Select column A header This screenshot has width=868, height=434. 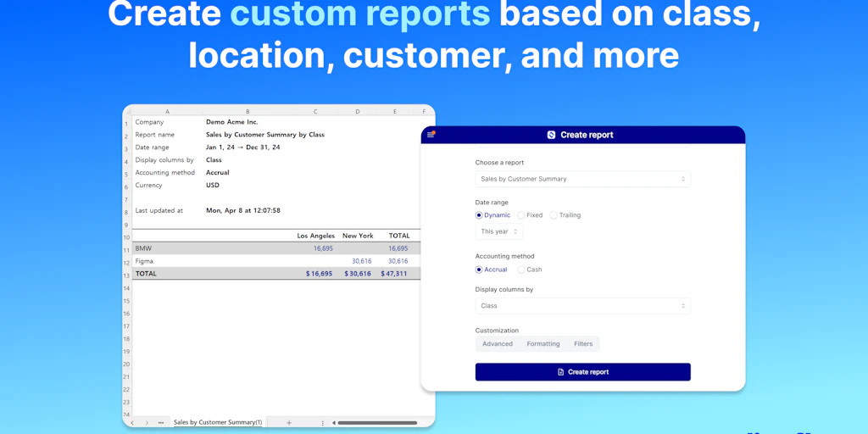tap(167, 111)
